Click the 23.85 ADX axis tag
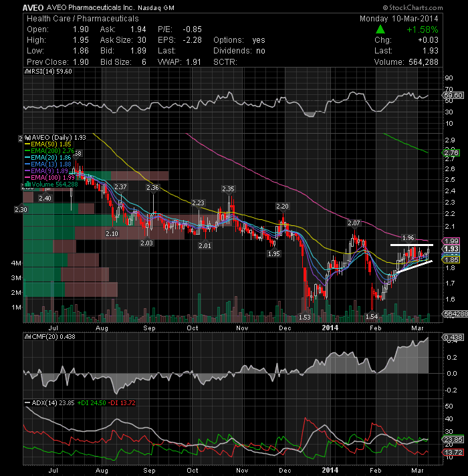Screen dimensions: 468x476 tap(453, 440)
